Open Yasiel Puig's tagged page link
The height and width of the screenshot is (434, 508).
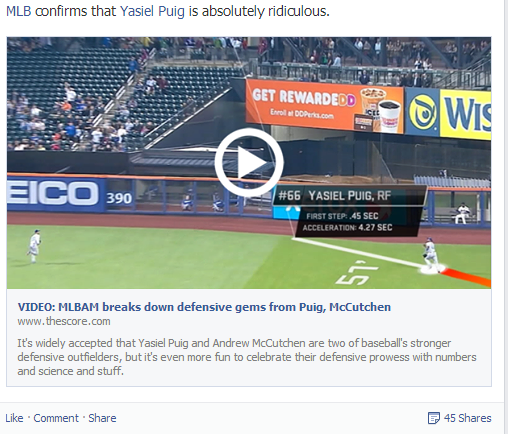click(152, 12)
